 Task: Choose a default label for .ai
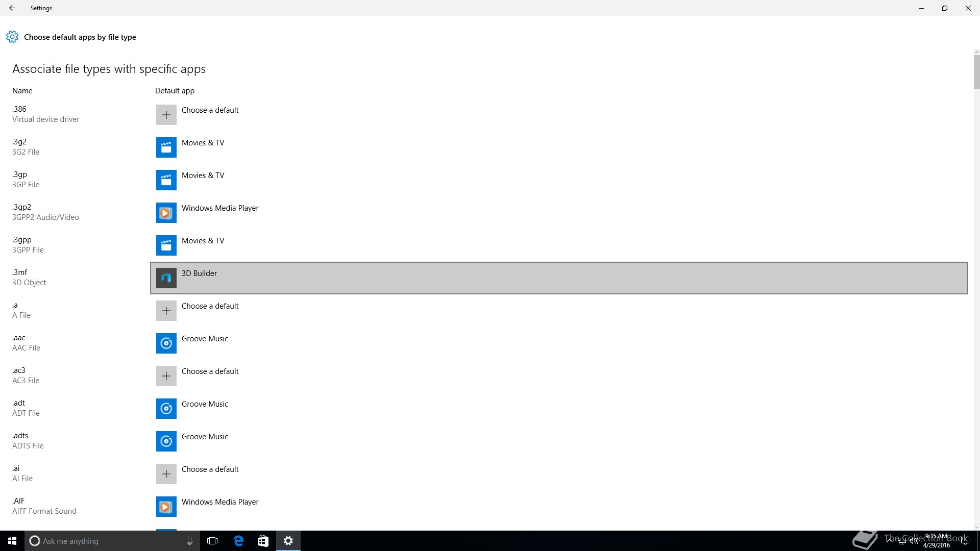click(210, 469)
